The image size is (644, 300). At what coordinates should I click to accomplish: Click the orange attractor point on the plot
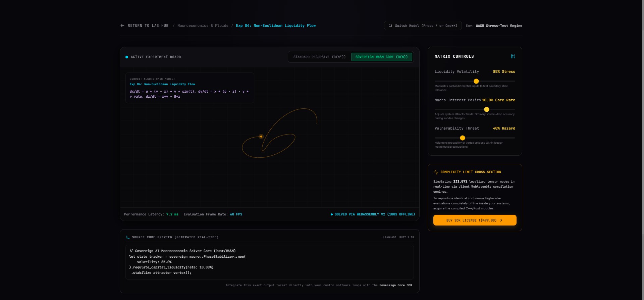pyautogui.click(x=261, y=137)
